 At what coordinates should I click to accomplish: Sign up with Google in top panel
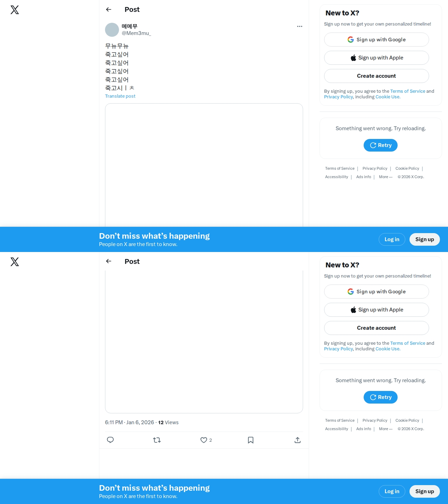tap(377, 40)
